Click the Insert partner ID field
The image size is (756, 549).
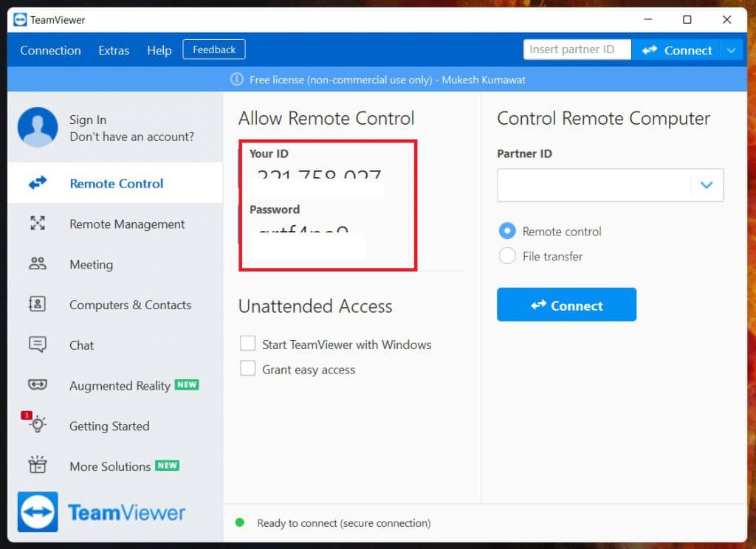click(x=577, y=49)
